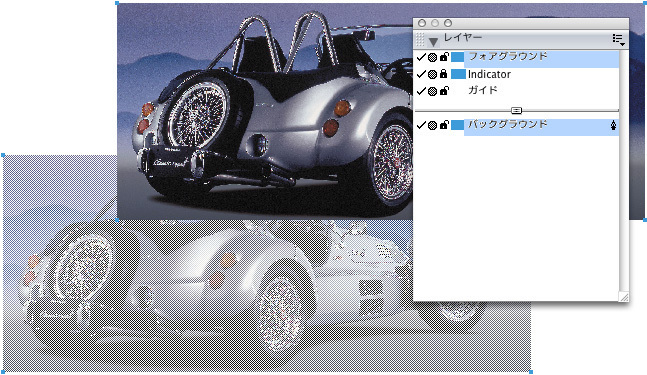This screenshot has width=647, height=375.
Task: Hide the バックグラウンド layer via checkmark
Action: 421,125
